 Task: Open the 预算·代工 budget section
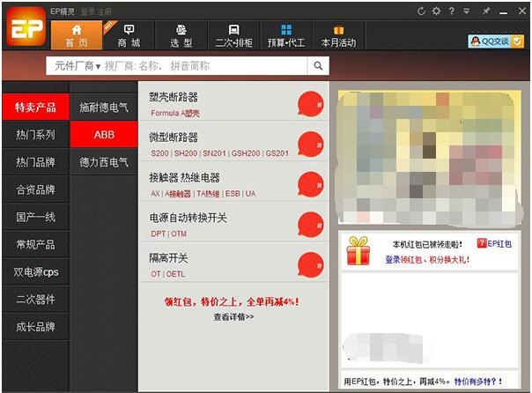coord(286,35)
